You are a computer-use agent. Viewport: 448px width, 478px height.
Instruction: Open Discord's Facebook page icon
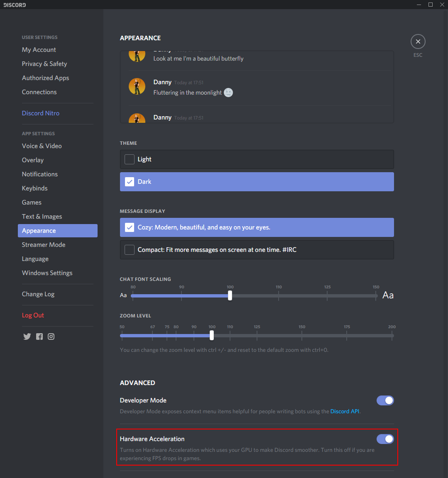coord(39,337)
